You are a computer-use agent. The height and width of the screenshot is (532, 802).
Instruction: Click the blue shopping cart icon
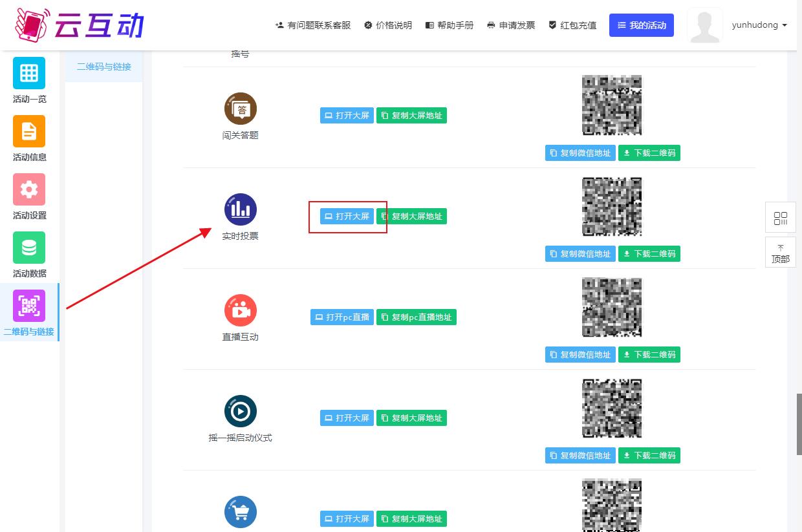(241, 512)
